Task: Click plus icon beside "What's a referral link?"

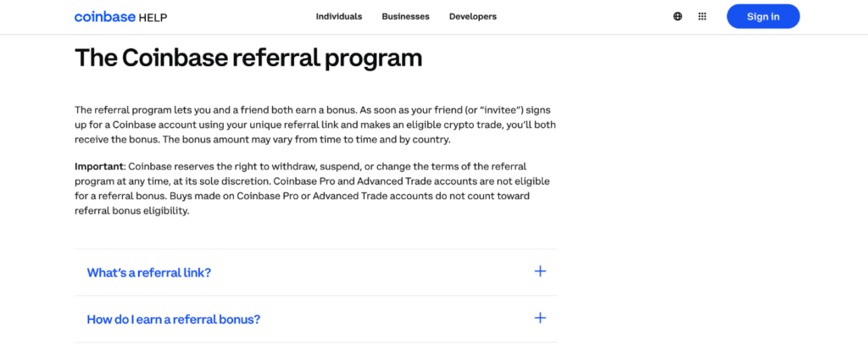Action: coord(540,272)
